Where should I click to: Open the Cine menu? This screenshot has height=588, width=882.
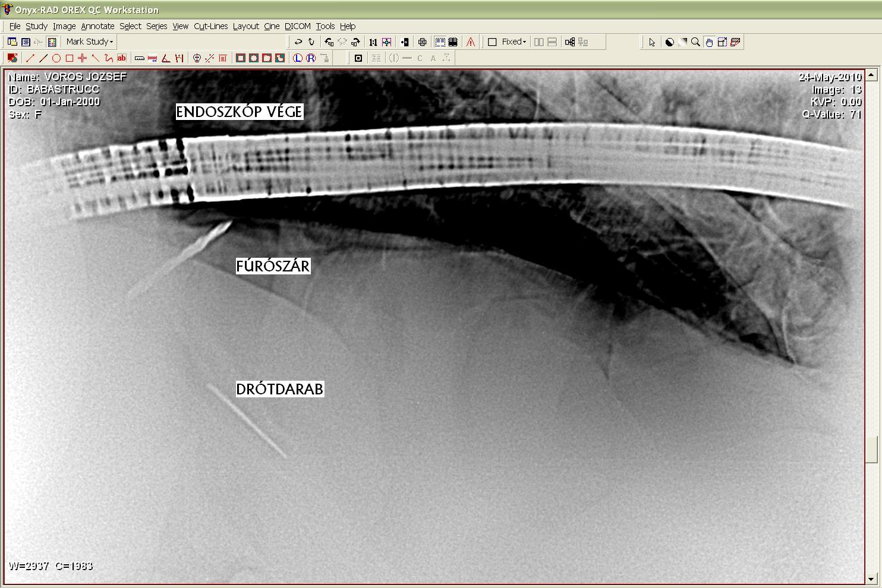click(272, 26)
